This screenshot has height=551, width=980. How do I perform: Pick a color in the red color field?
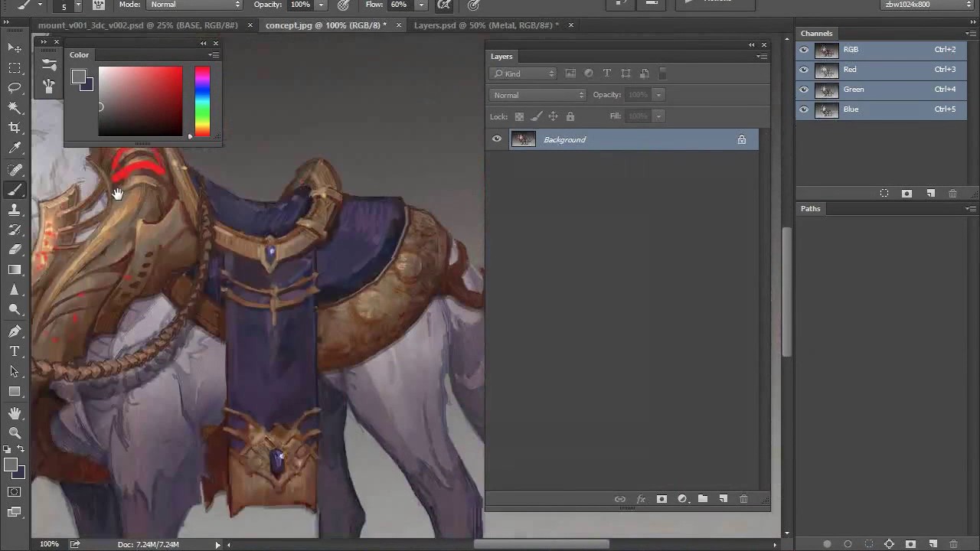click(140, 102)
